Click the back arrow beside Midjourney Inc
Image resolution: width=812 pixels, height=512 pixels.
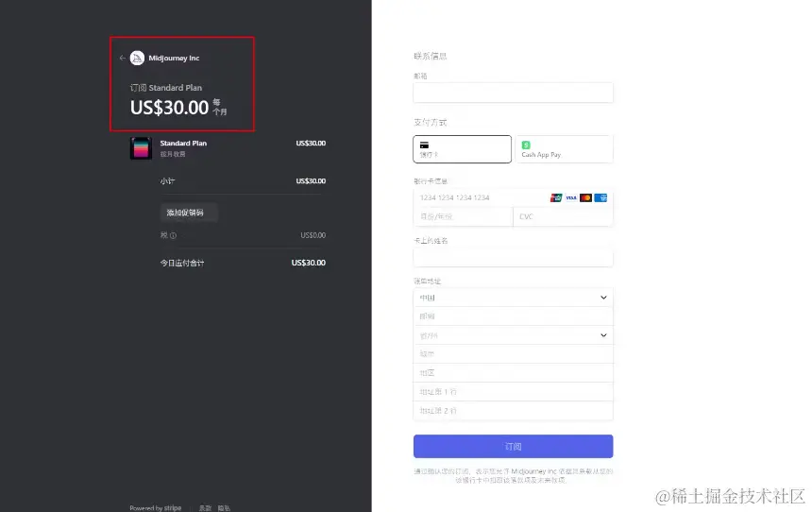pos(122,58)
